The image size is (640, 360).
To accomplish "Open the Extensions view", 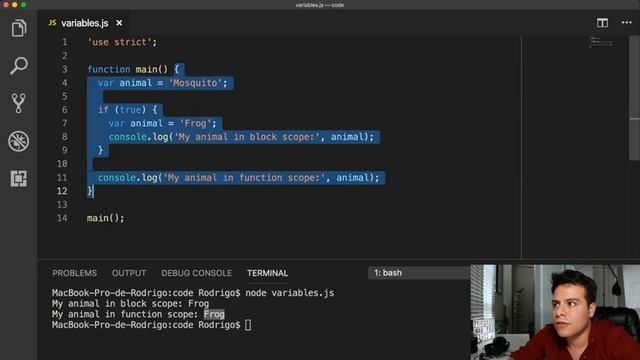I will tap(18, 179).
